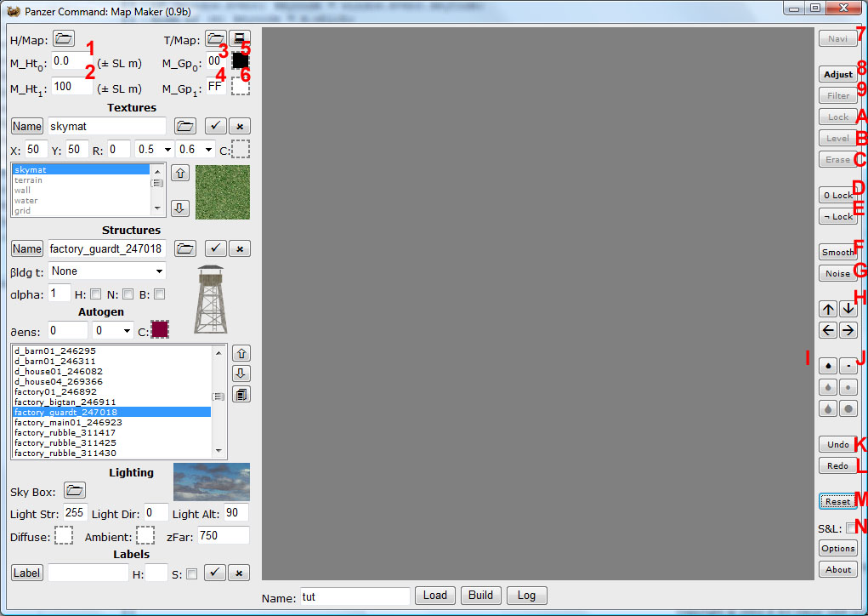Viewport: 868px width, 616px height.
Task: Click the Redo button
Action: point(838,466)
